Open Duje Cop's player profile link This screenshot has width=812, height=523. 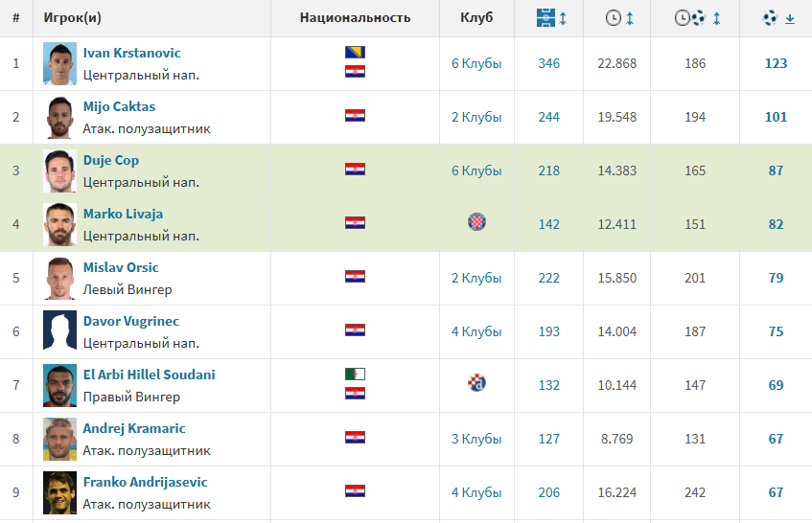[111, 160]
